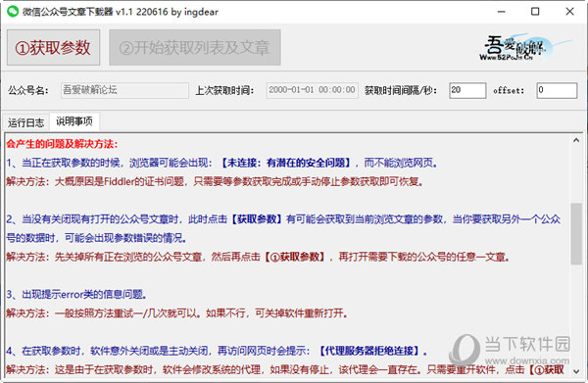The width and height of the screenshot is (588, 383).
Task: Click the scrollbar up arrow in notes panel
Action: (576, 140)
